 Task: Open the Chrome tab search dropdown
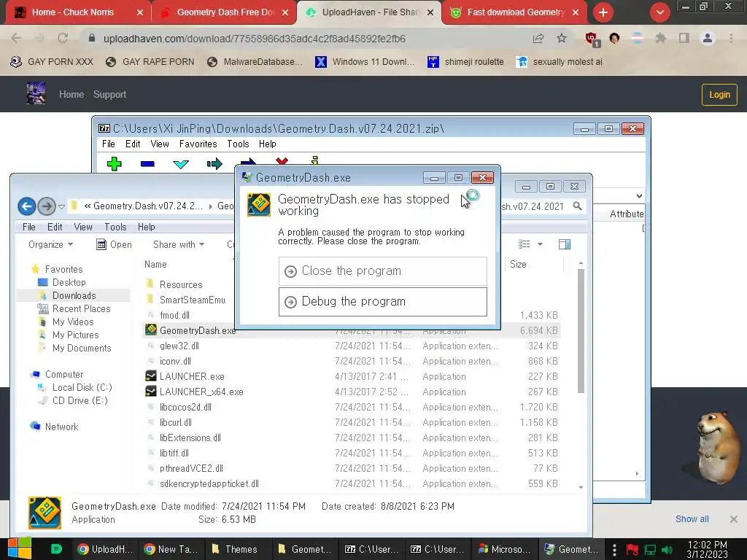click(x=659, y=12)
